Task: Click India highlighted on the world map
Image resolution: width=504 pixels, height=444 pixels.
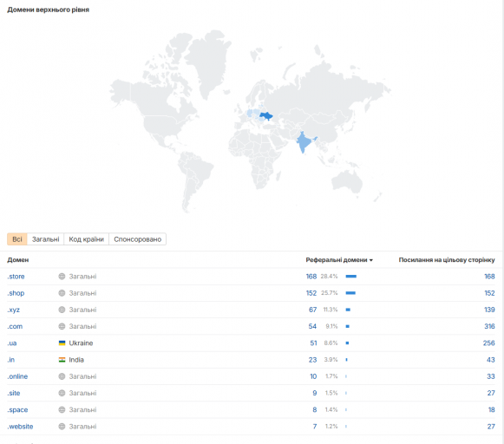Action: point(304,142)
